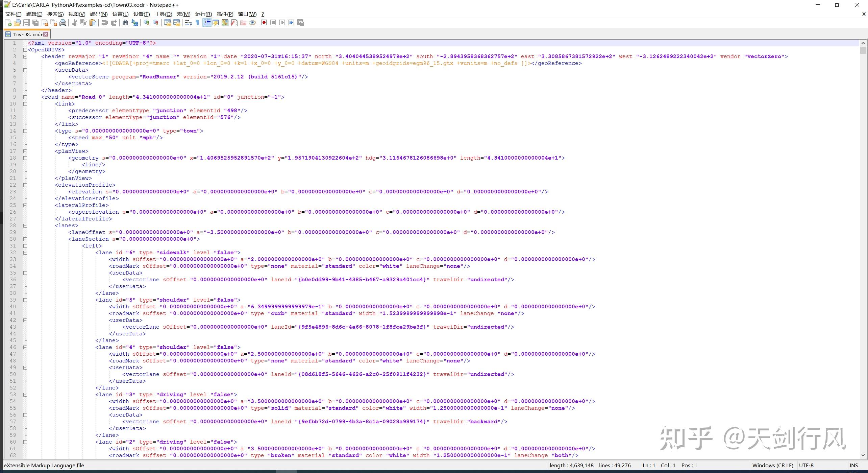Open the 编码(N) encoding menu
Viewport: 868px width, 473px height.
point(99,14)
